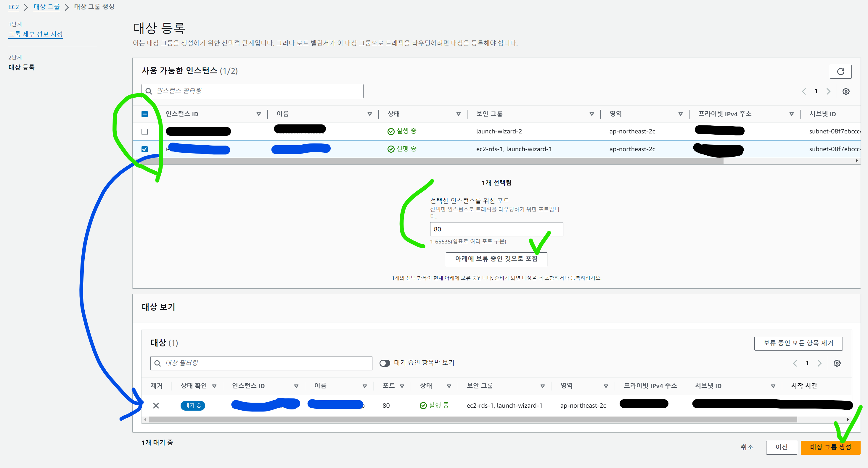Click search icon in instance filter box
The width and height of the screenshot is (868, 468).
click(149, 91)
